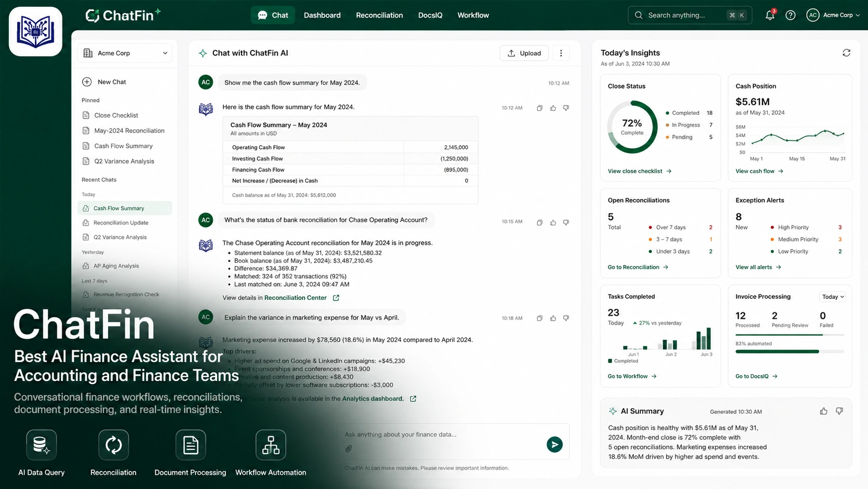Screen dimensions: 868x489
Task: Click the send message arrow button
Action: [554, 444]
